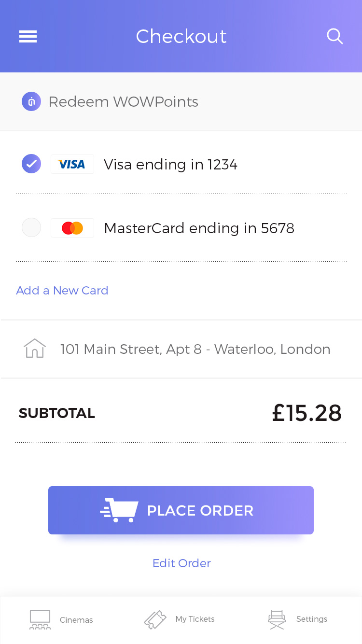
Task: Go to the Settings tab
Action: coord(311,619)
